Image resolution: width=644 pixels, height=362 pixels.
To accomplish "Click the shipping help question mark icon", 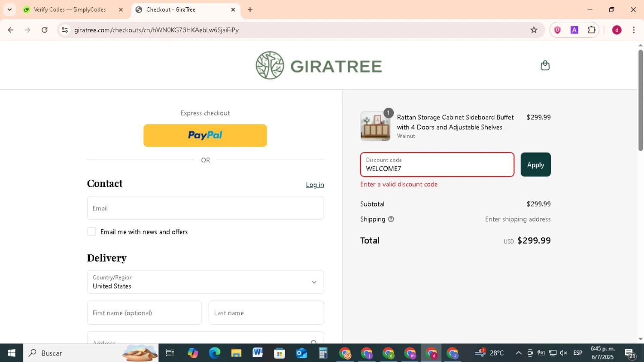I will 391,219.
